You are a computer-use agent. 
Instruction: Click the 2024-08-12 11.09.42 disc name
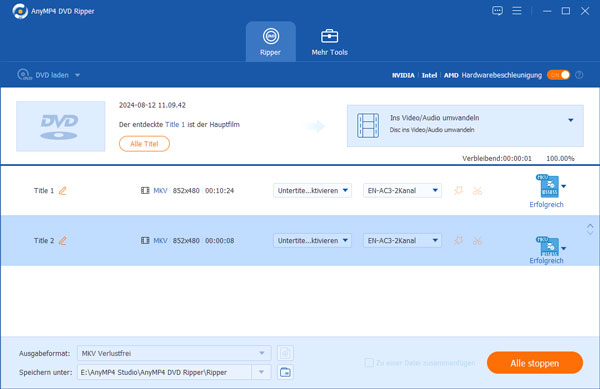(152, 105)
